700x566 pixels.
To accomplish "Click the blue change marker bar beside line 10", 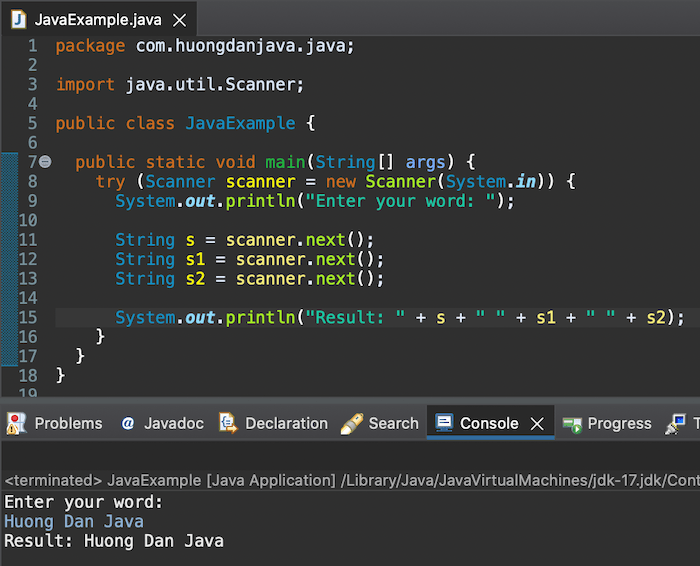I will pos(9,221).
